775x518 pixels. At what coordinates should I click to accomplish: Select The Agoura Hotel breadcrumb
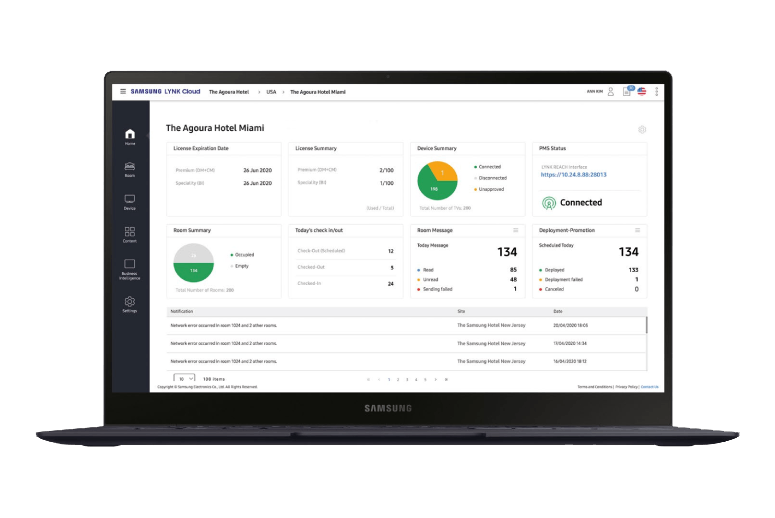(228, 91)
